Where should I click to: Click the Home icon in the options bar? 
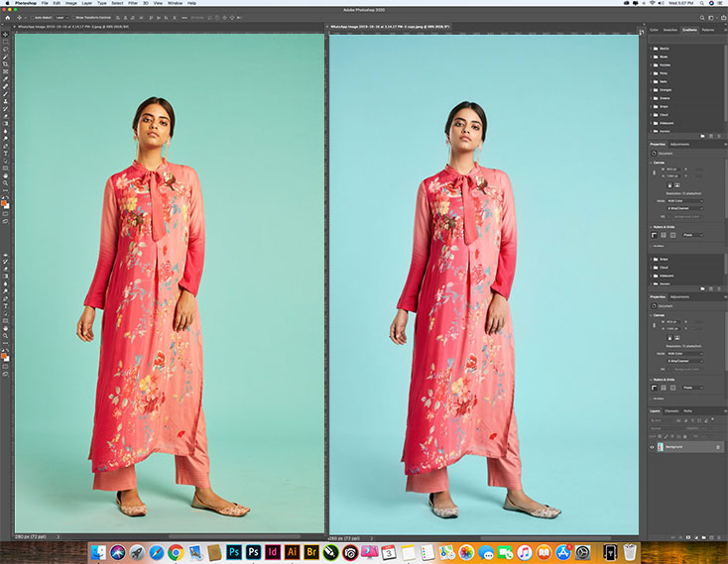tap(7, 18)
